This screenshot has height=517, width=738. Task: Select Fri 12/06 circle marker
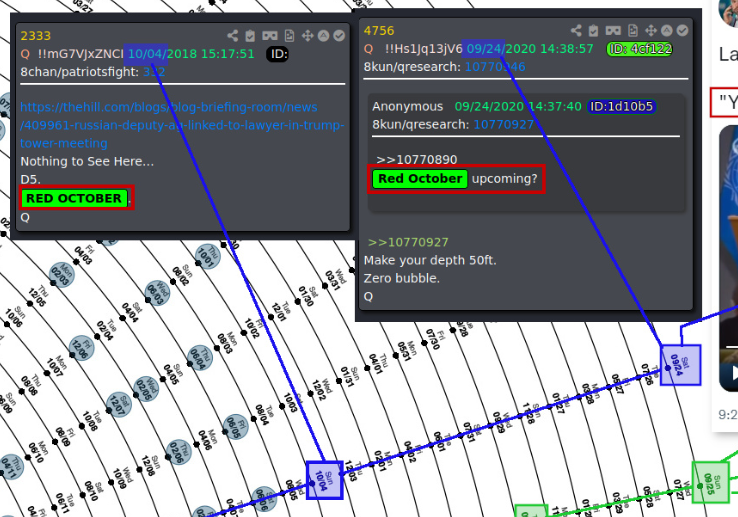(81, 348)
